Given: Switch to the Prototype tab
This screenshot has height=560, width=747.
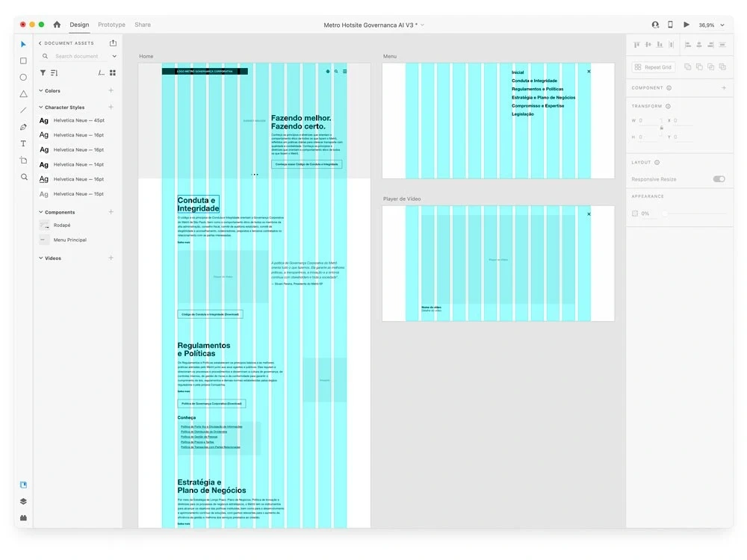Looking at the screenshot, I should point(111,25).
